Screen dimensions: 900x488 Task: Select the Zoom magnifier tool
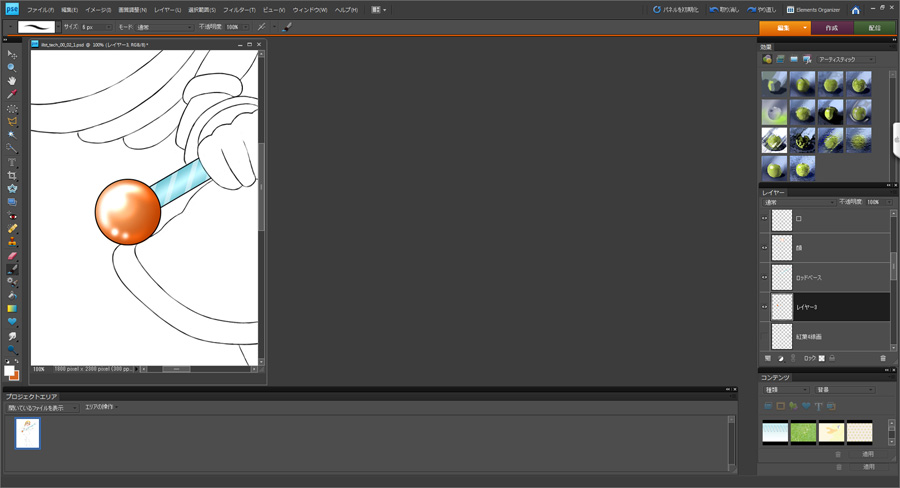[12, 67]
